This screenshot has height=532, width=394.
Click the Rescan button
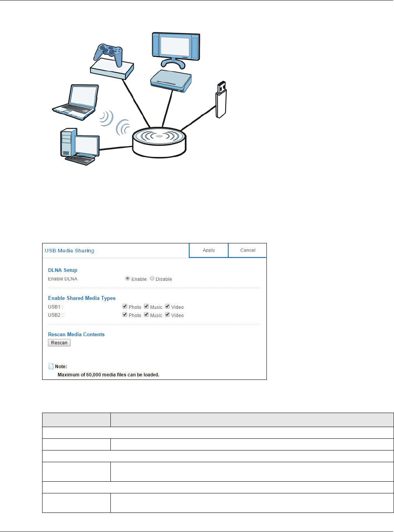(59, 343)
